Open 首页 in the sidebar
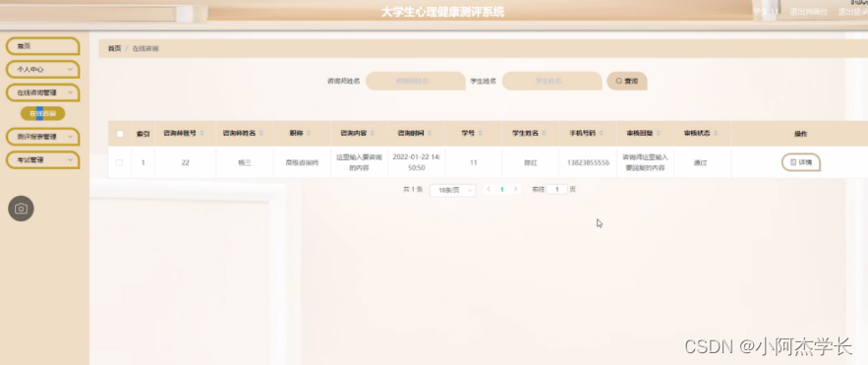The height and width of the screenshot is (365, 868). click(42, 46)
